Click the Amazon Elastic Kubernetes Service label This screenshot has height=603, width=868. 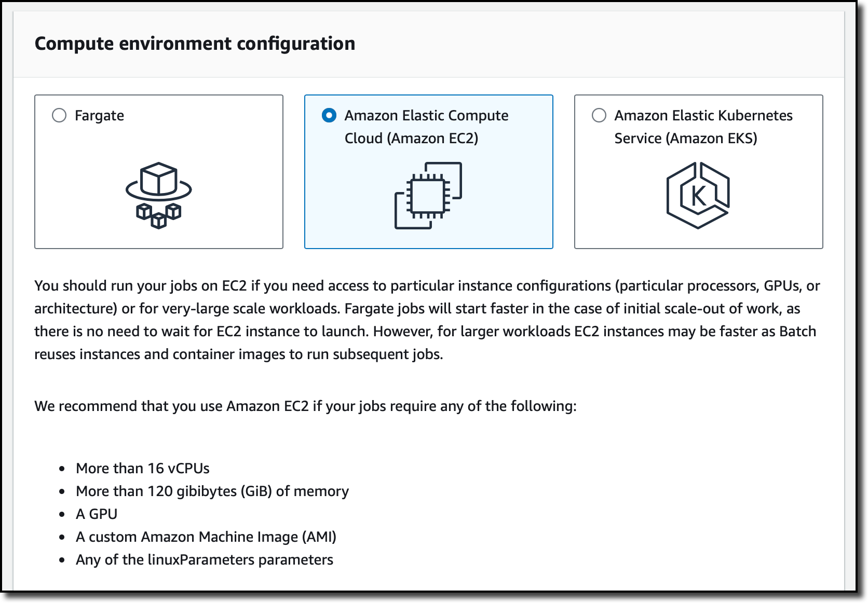click(703, 127)
